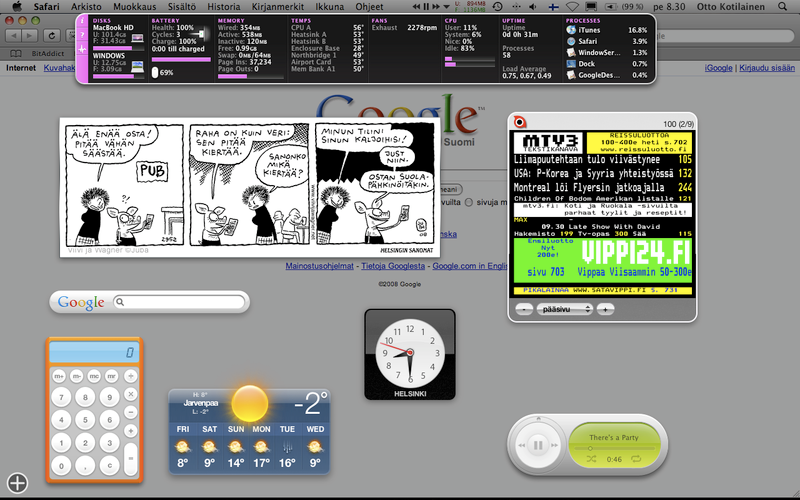Click the Viivi ja Wagner comic strip
The image size is (800, 500).
250,188
